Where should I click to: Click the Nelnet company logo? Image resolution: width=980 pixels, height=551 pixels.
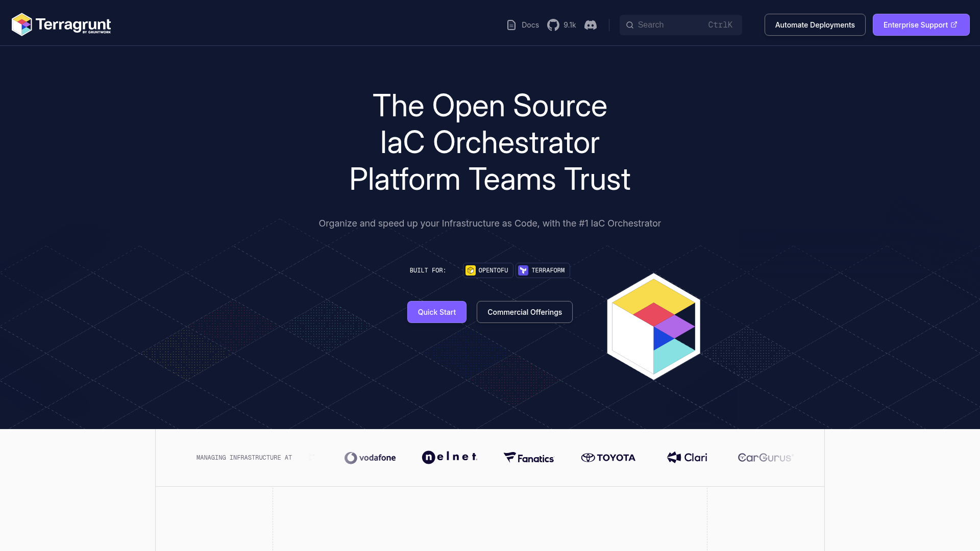coord(449,458)
